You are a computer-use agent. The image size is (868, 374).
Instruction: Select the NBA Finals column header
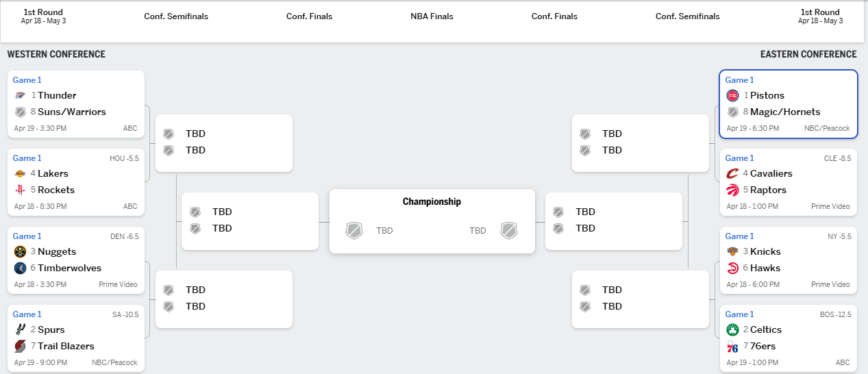432,16
